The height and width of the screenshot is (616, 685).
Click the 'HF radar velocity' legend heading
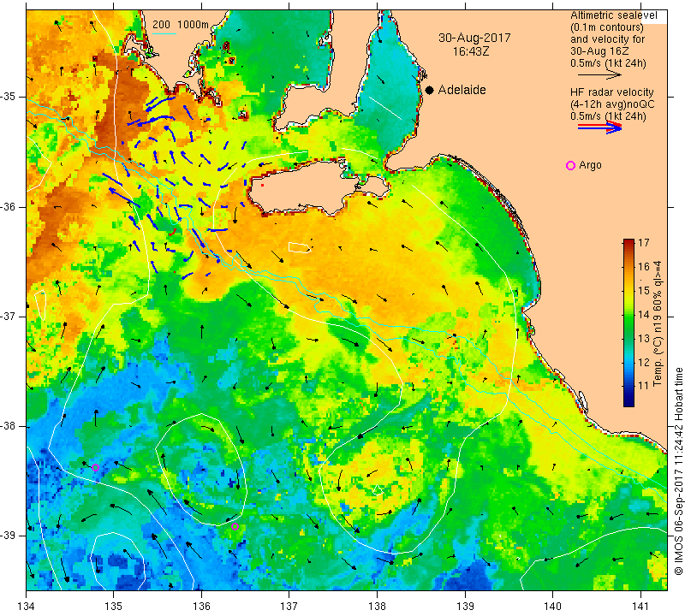coord(611,92)
